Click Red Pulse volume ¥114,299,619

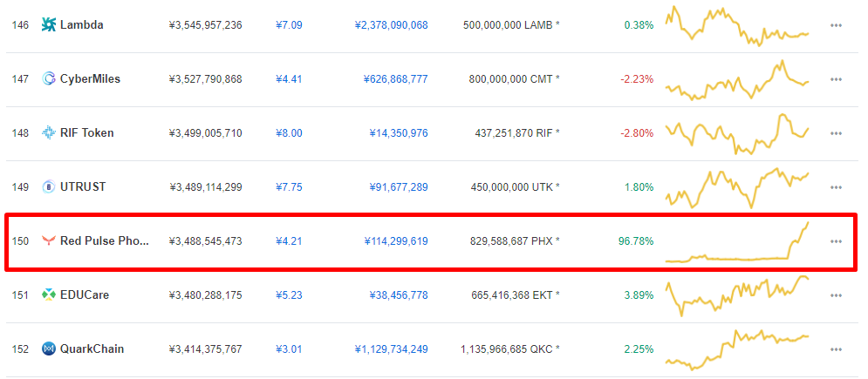[396, 241]
